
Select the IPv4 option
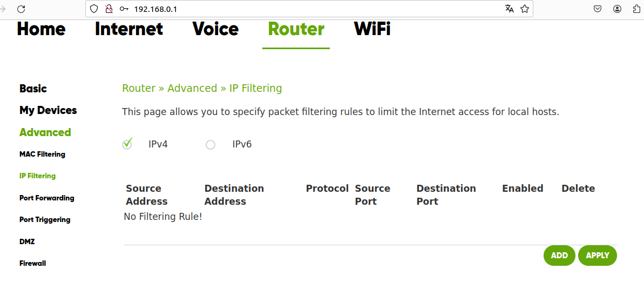127,144
